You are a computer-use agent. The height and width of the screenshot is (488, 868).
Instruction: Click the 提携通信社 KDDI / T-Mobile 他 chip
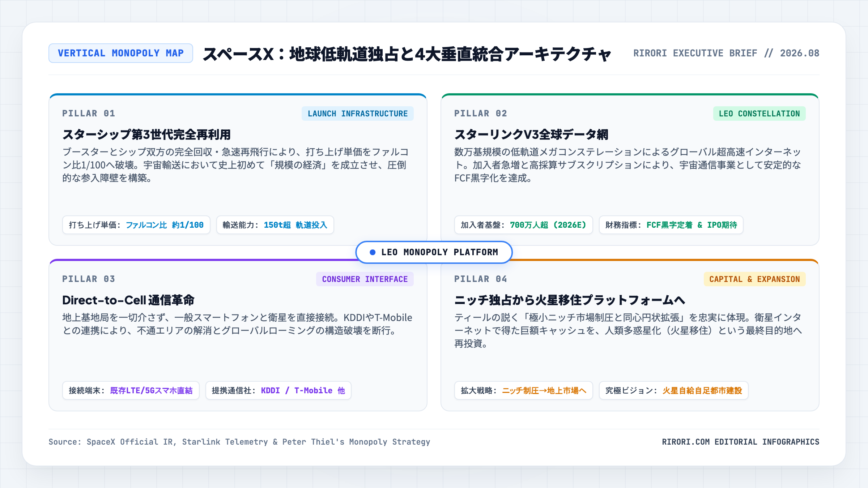(x=278, y=390)
